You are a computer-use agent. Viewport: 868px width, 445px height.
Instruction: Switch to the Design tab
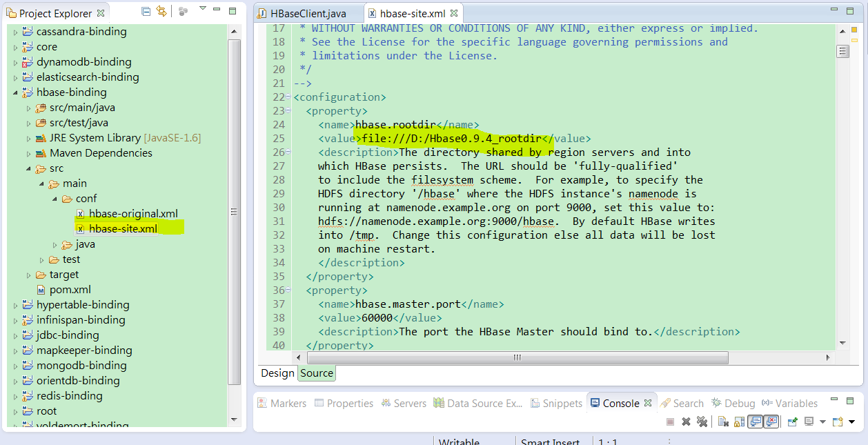[277, 373]
